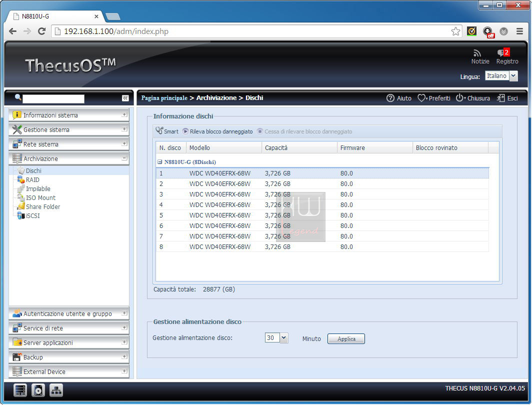Image resolution: width=532 pixels, height=405 pixels.
Task: Sort by Firmware column header
Action: click(375, 147)
